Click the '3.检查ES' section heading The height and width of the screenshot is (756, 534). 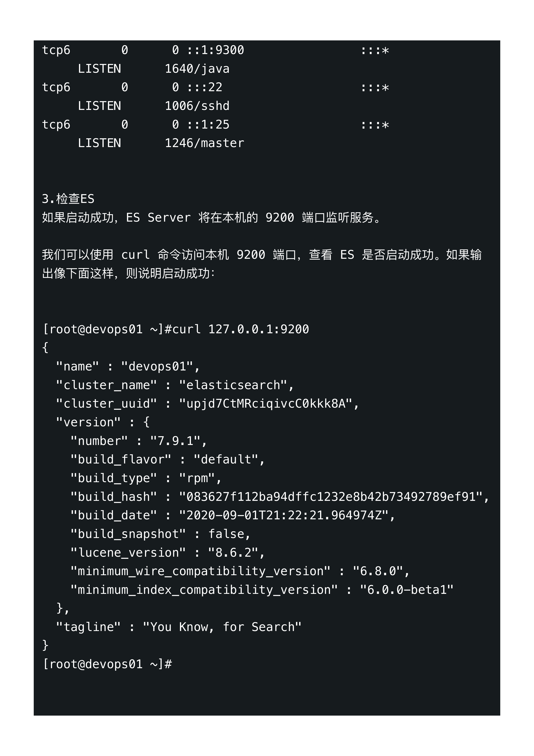coord(68,199)
